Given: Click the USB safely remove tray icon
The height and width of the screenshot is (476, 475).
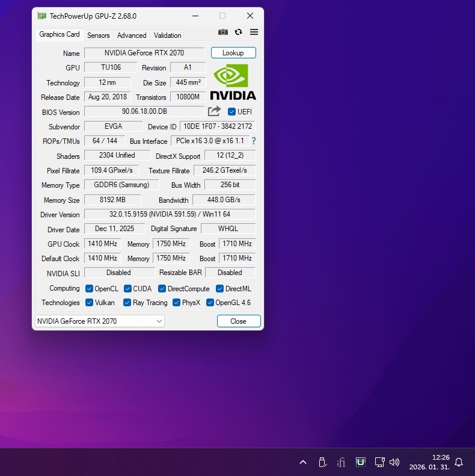Looking at the screenshot, I should (x=322, y=462).
